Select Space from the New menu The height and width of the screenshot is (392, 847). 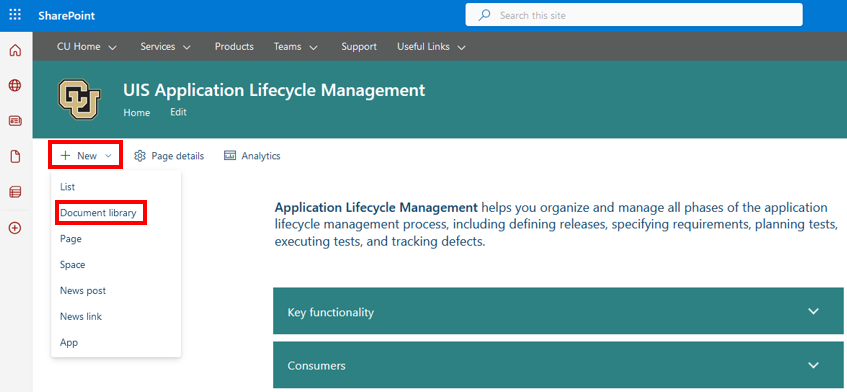tap(116, 265)
